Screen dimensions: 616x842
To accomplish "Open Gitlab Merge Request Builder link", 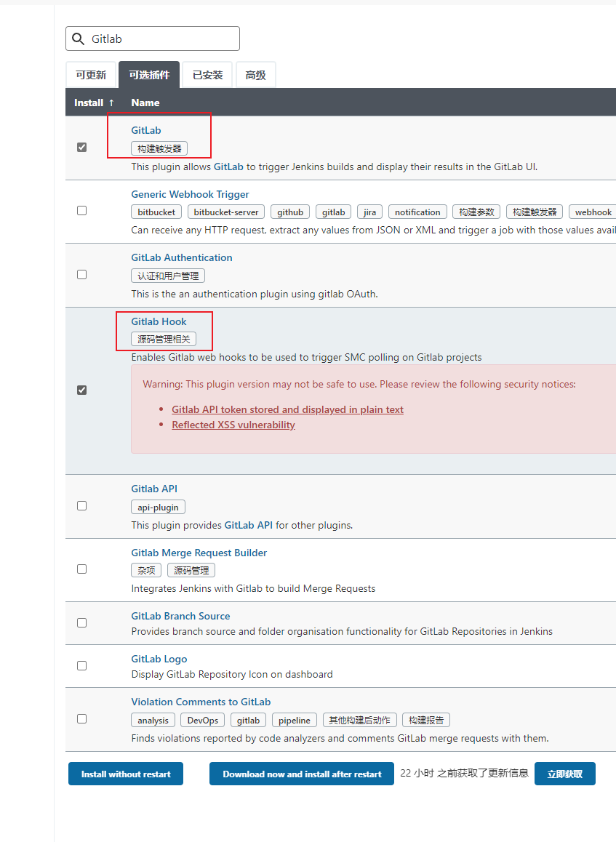I will 199,553.
